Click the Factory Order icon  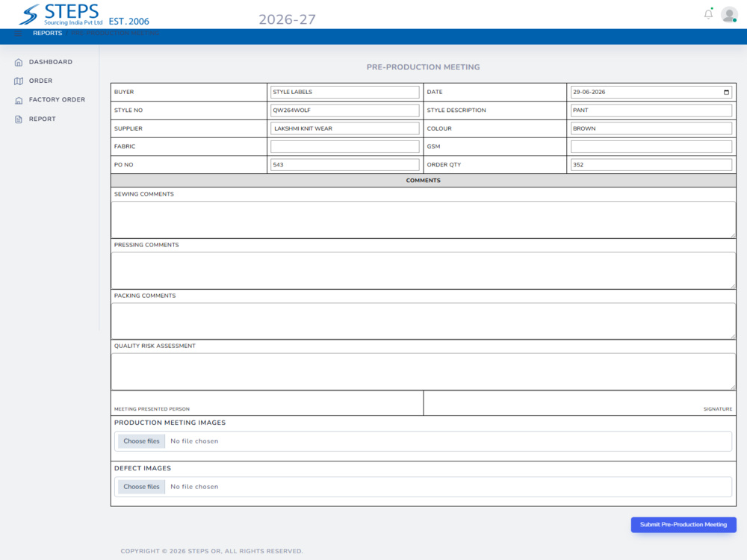[19, 100]
